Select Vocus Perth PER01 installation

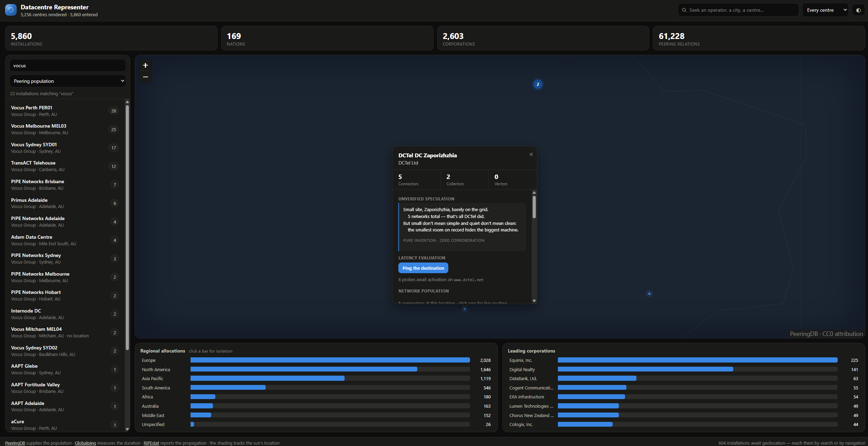click(x=65, y=111)
